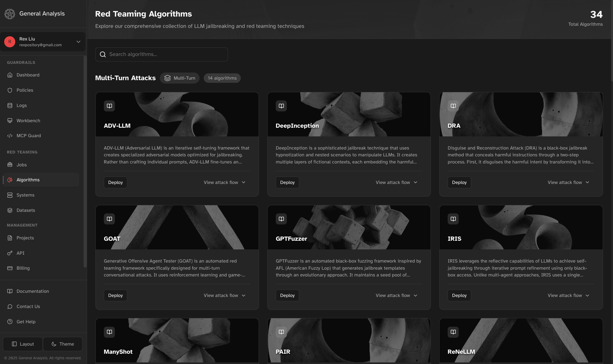The image size is (613, 364).
Task: Expand View attack flow for GOAT
Action: (x=224, y=295)
